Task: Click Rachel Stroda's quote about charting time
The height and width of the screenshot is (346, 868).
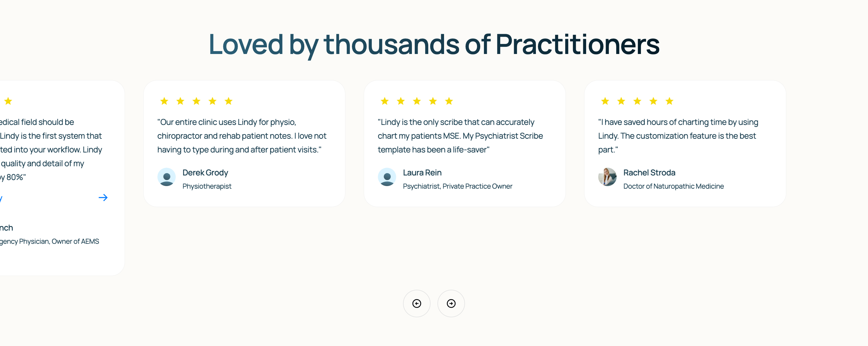Action: [x=678, y=136]
